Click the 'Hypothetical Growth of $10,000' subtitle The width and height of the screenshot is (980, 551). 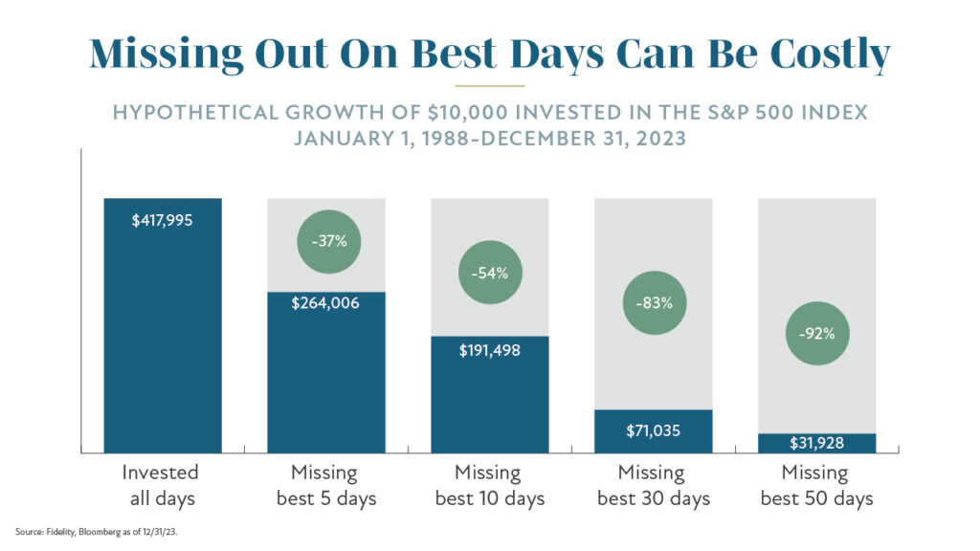pyautogui.click(x=490, y=113)
